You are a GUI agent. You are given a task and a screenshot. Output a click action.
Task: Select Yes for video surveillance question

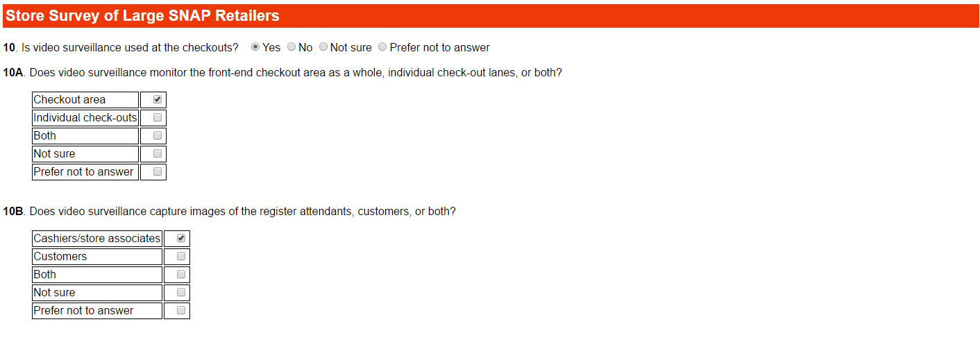tap(255, 47)
